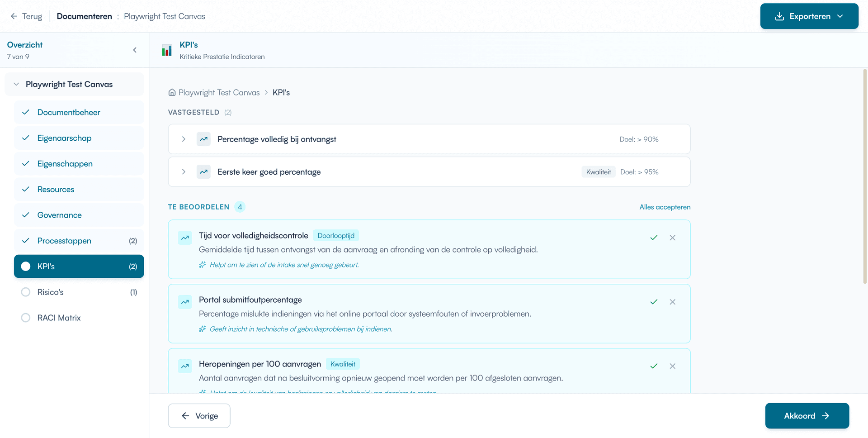This screenshot has height=438, width=868.
Task: Click the AI sparkle icon under Tijd voor volledigheidscontrole
Action: (x=202, y=265)
